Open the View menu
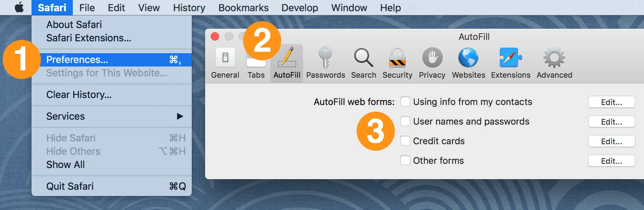The width and height of the screenshot is (644, 210). pyautogui.click(x=149, y=7)
